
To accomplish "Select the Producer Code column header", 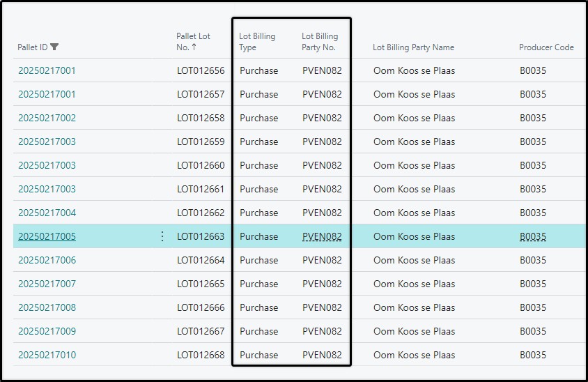I will coord(546,47).
